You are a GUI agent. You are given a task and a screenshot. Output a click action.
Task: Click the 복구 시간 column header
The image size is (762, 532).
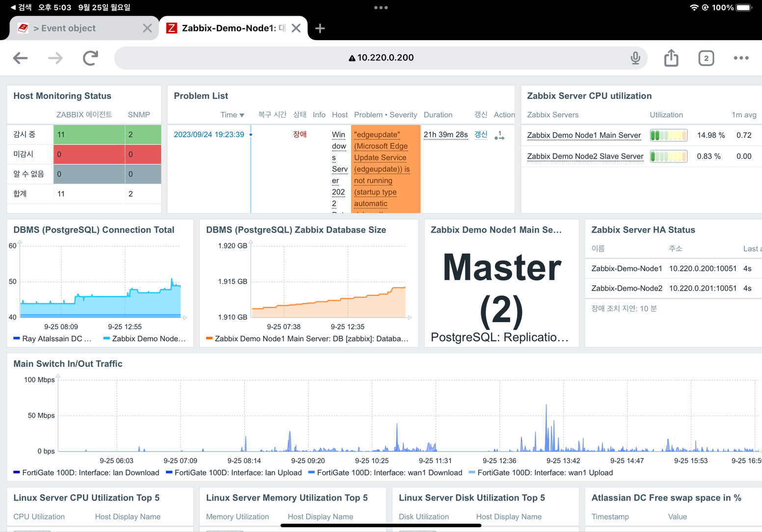coord(272,115)
